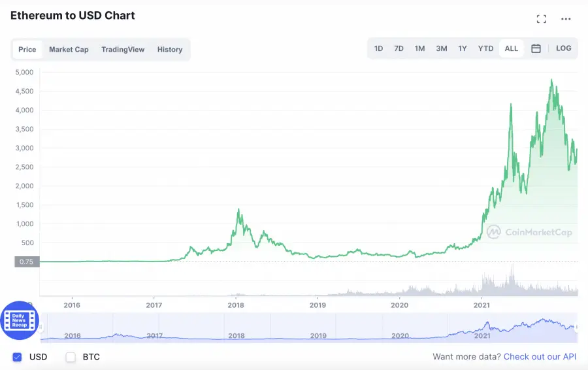The width and height of the screenshot is (588, 370).
Task: Select the YTD time range
Action: (x=485, y=48)
